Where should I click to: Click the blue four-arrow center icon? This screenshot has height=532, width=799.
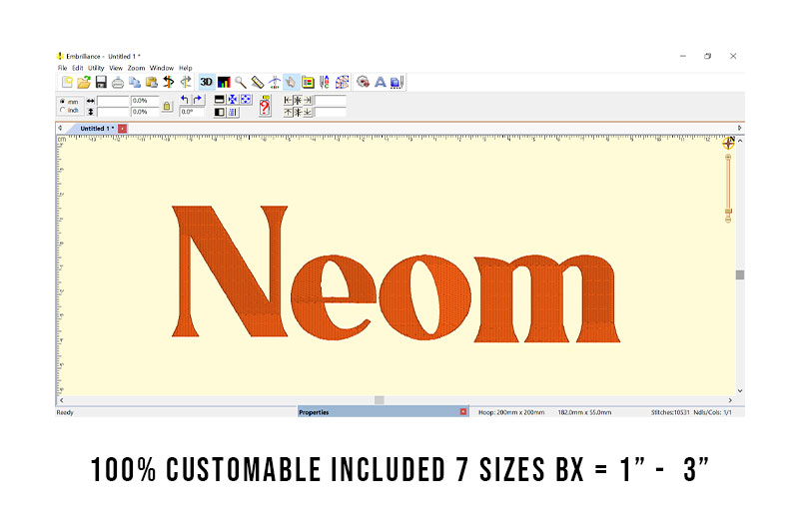pos(233,99)
